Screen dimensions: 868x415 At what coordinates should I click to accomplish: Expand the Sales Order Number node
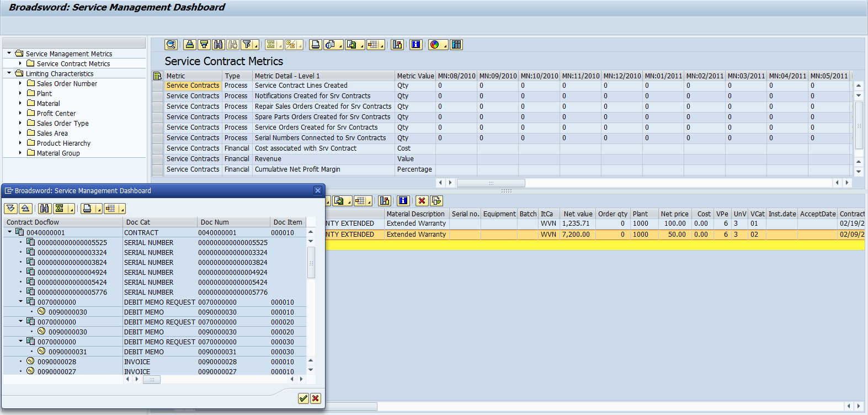(20, 83)
